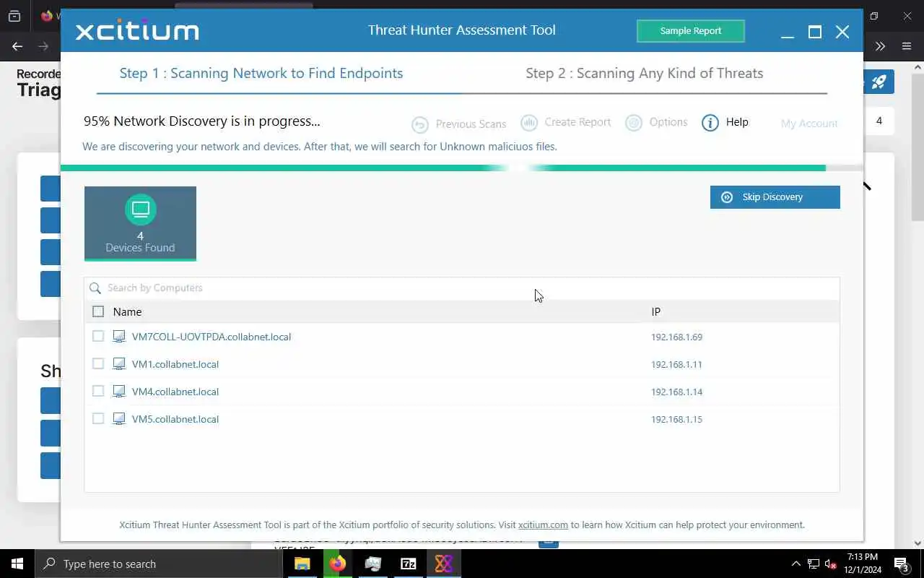
Task: Click the Create Report chart icon
Action: pos(529,123)
